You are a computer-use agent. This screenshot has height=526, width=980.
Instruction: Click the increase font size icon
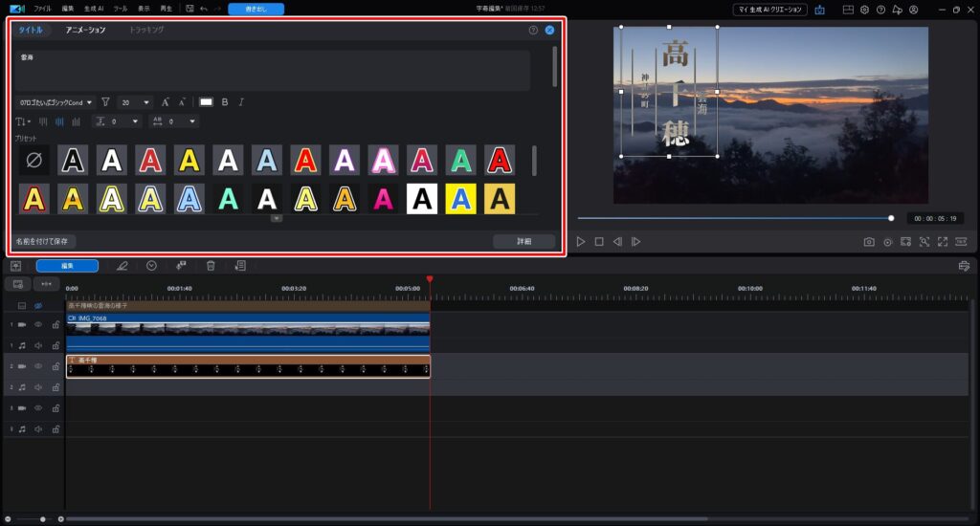(x=166, y=102)
